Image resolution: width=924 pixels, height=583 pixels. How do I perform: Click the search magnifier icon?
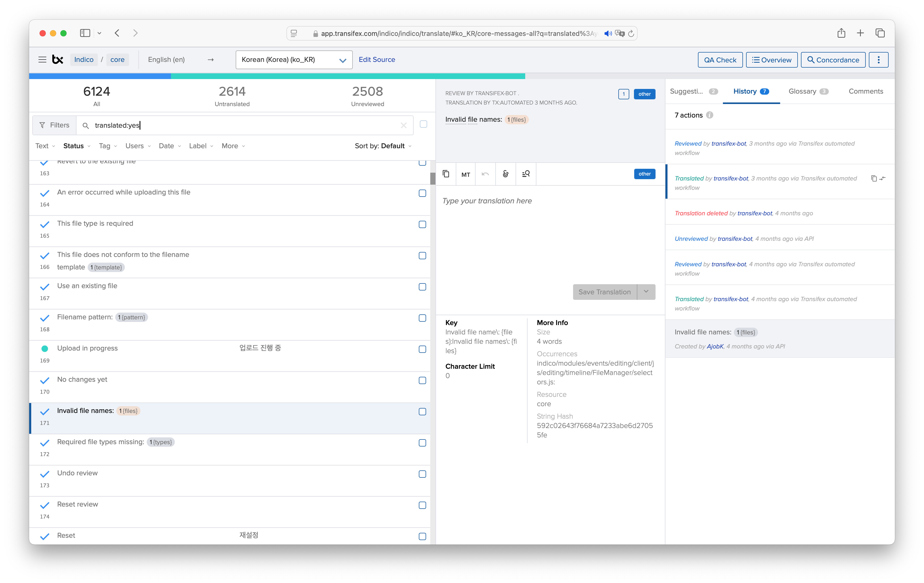point(86,125)
